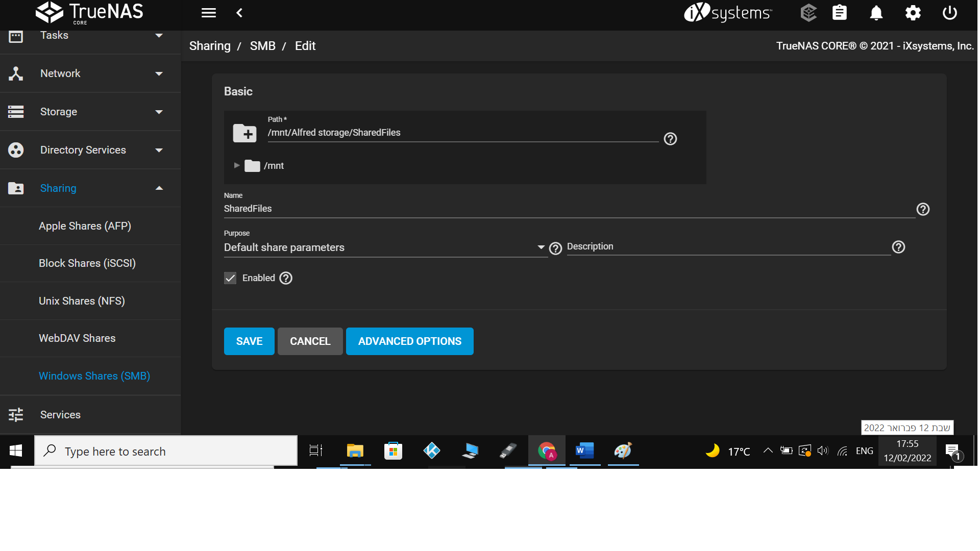This screenshot has height=551, width=980.
Task: Expand the /mnt folder tree
Action: pos(237,165)
